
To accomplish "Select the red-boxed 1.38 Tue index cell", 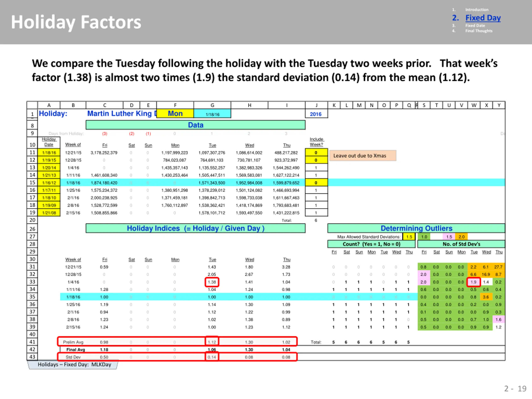I will pos(212,282).
